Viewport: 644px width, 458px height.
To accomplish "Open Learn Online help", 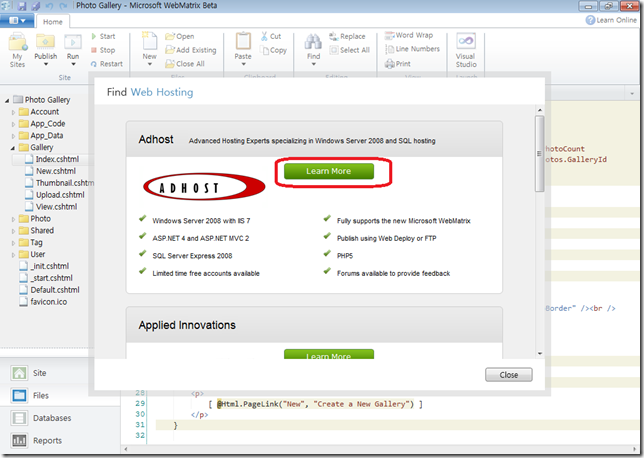I will [x=611, y=20].
